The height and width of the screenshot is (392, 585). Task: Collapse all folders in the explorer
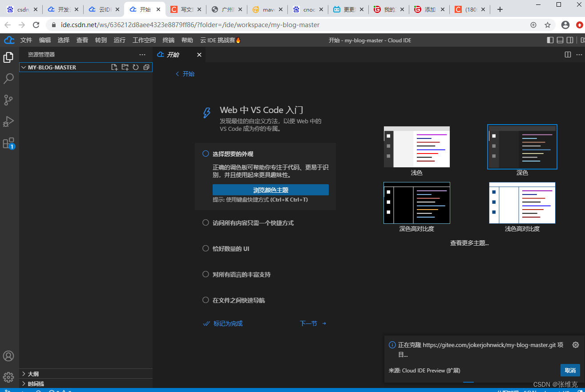click(x=147, y=67)
